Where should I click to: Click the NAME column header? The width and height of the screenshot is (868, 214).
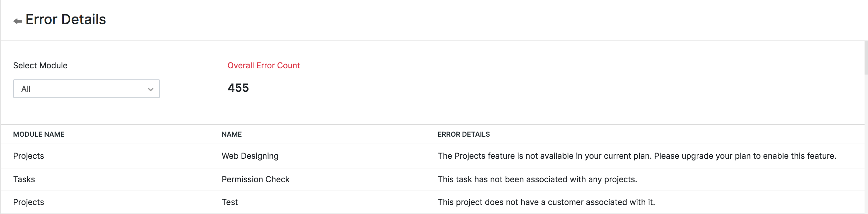(x=231, y=134)
